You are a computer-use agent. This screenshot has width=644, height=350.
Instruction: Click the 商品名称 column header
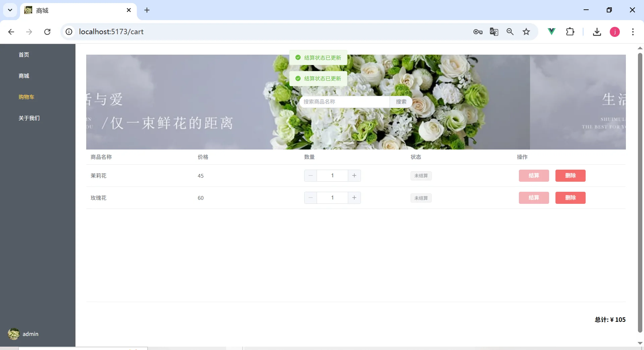coord(101,157)
